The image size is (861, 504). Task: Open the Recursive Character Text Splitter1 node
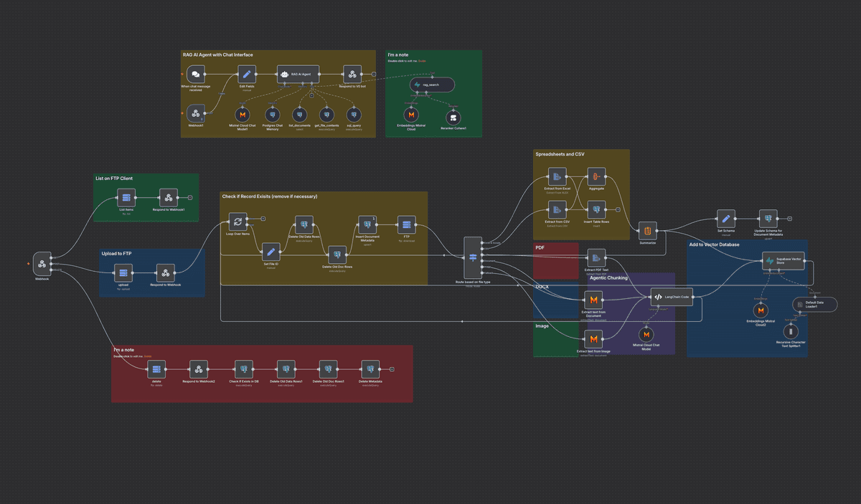[791, 331]
